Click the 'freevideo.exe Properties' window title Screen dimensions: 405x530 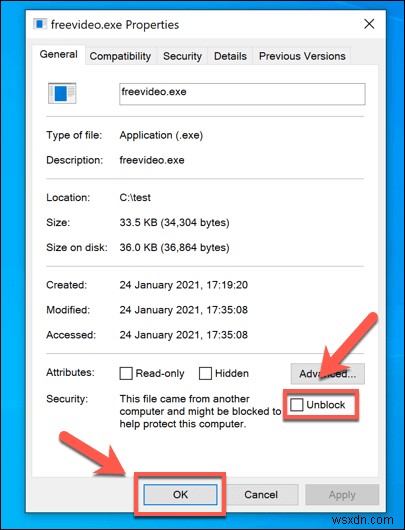pyautogui.click(x=115, y=25)
